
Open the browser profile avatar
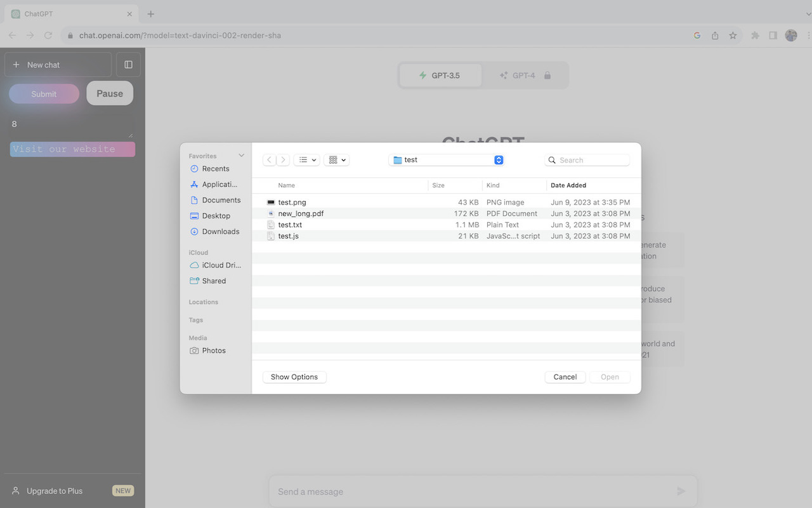click(791, 36)
